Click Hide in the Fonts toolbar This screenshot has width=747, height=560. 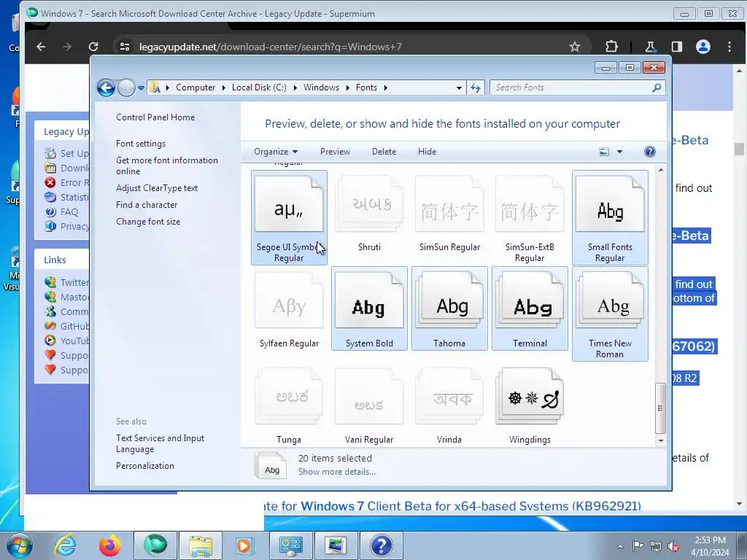click(427, 152)
